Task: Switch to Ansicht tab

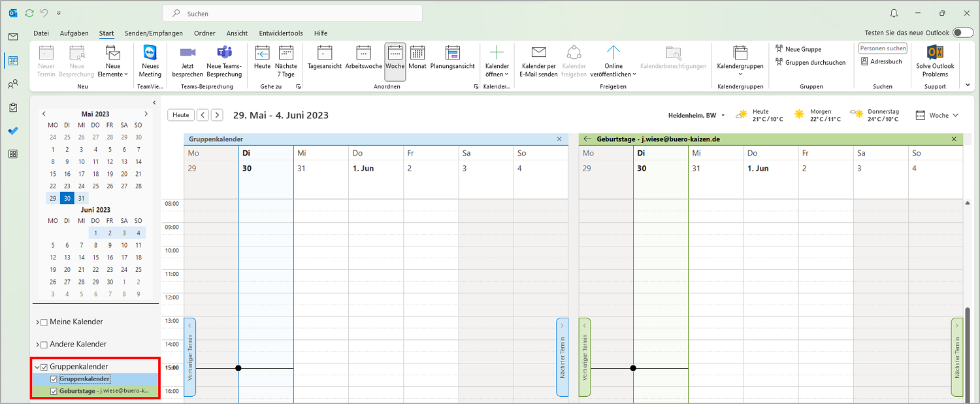Action: [237, 33]
